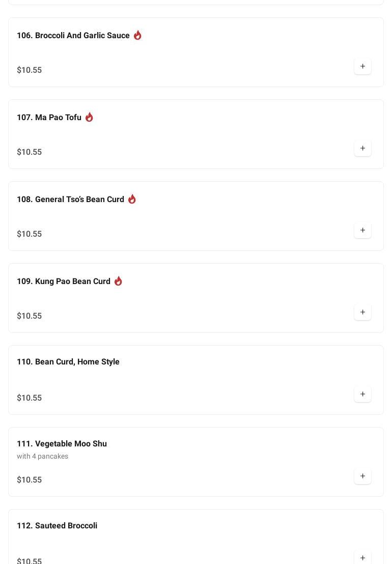
Task: Open 106. Broccoli And Garlic Sauce item
Action: coord(73,36)
